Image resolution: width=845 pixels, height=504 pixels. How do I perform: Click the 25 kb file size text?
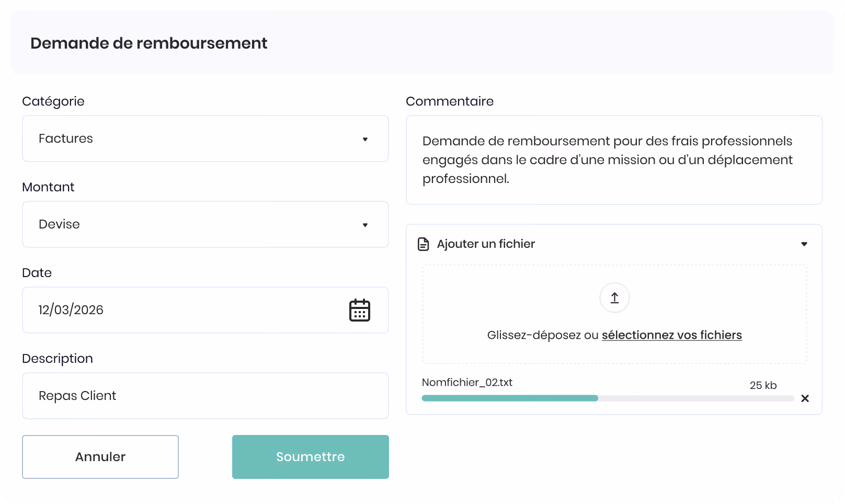click(763, 385)
